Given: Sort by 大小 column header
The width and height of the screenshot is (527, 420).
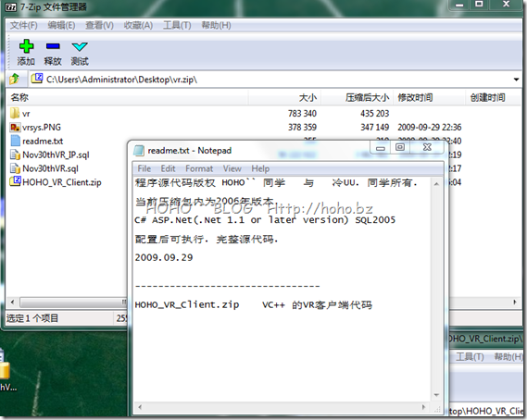Looking at the screenshot, I should (x=285, y=98).
